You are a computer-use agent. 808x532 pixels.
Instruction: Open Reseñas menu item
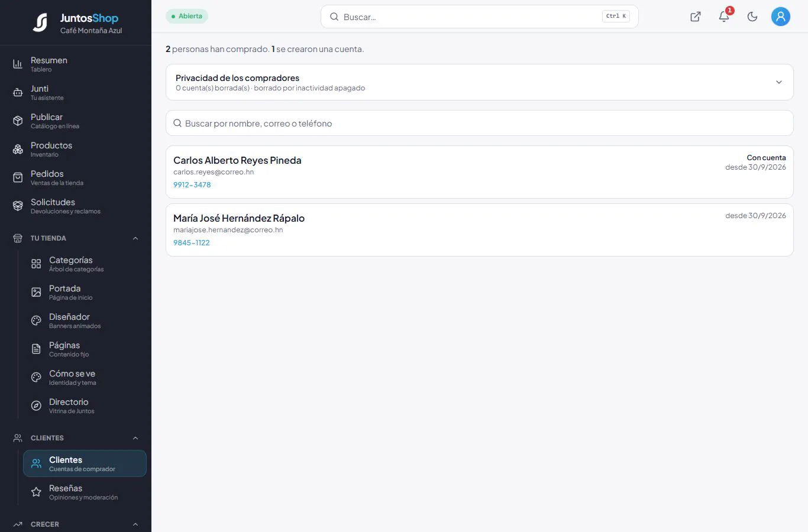(85, 492)
